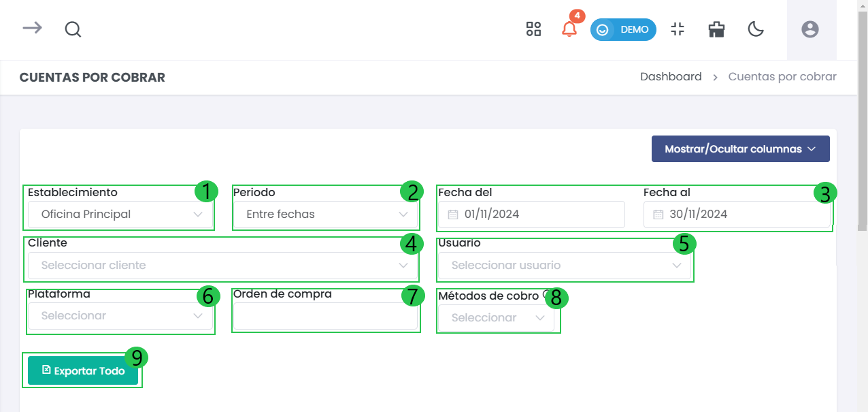Open the marketplace store icon

716,29
